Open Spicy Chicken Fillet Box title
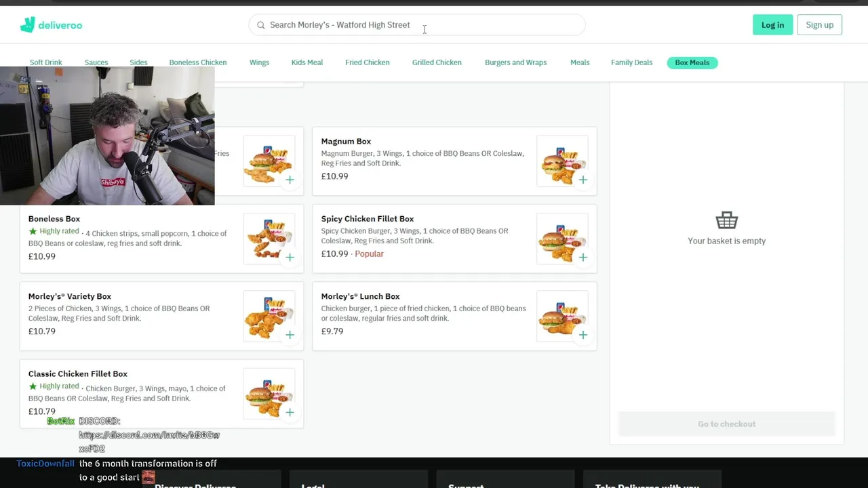868x488 pixels. [368, 219]
